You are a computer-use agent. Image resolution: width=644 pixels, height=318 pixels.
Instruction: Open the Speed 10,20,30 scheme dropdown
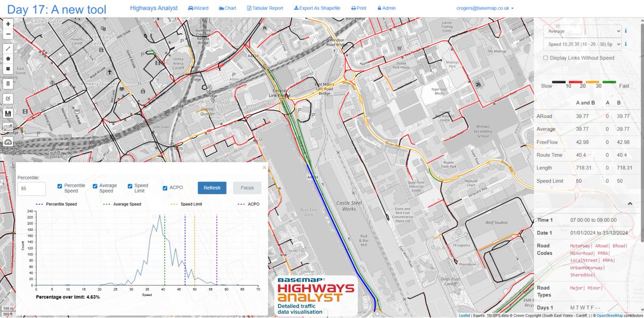(582, 44)
